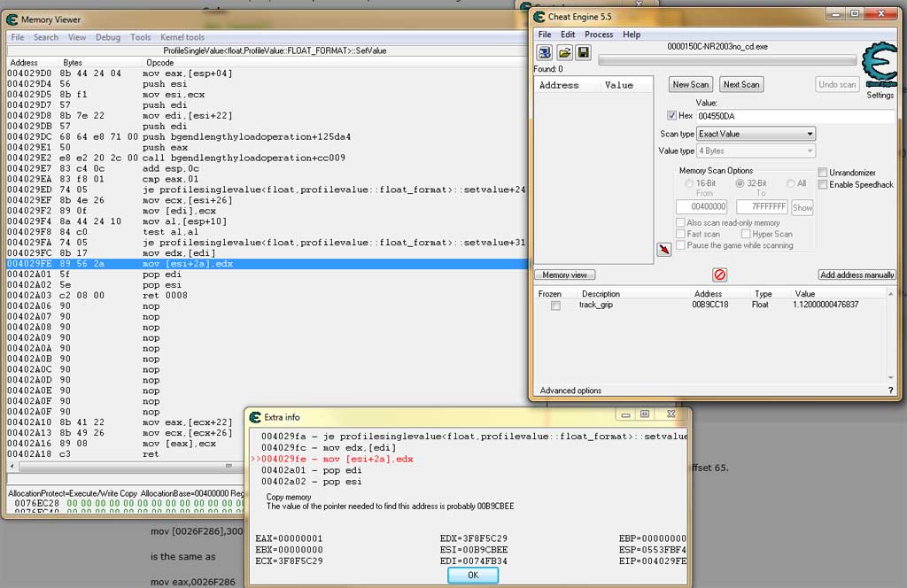
Task: Open Memory Viewer Tools menu
Action: (141, 37)
